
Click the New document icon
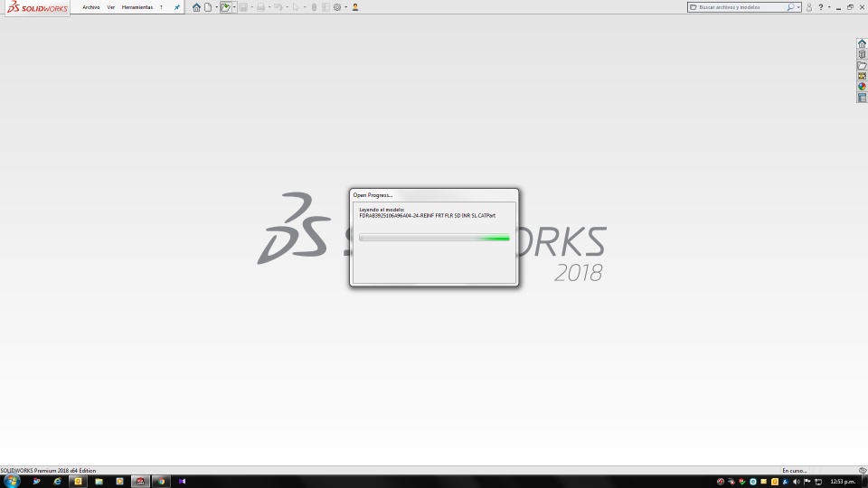[x=208, y=7]
